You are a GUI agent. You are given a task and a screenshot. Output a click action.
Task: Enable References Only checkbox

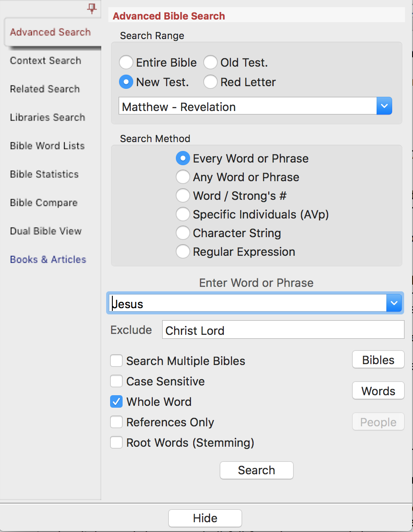pos(116,422)
